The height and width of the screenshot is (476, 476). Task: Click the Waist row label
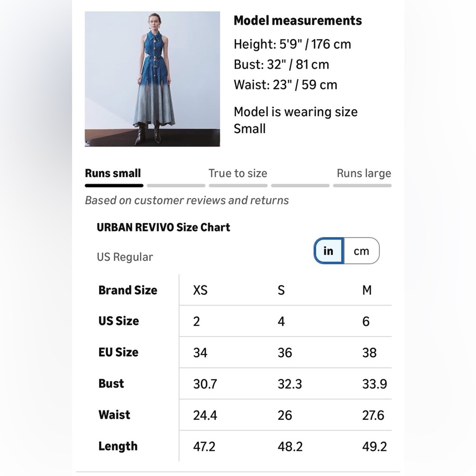(114, 415)
